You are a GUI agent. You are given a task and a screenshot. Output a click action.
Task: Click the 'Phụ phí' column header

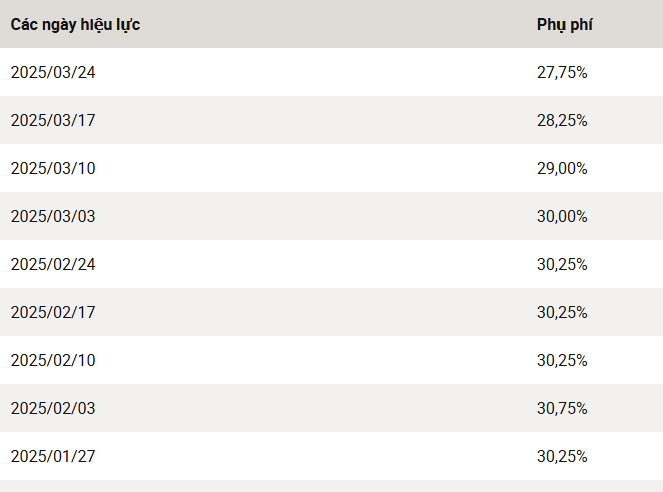click(564, 25)
